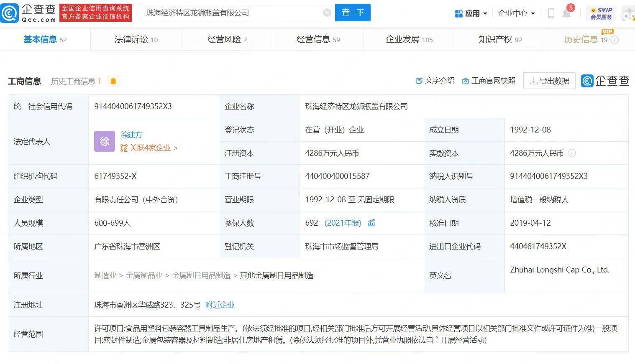Viewport: 635px width, 364px height.
Task: Open the 2021年报 link
Action: [x=343, y=223]
